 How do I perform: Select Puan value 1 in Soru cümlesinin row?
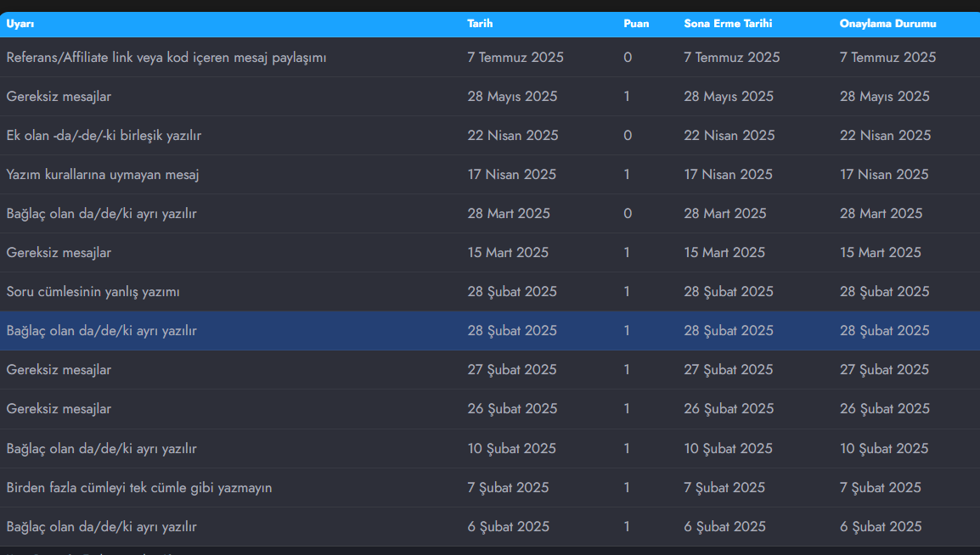[627, 292]
